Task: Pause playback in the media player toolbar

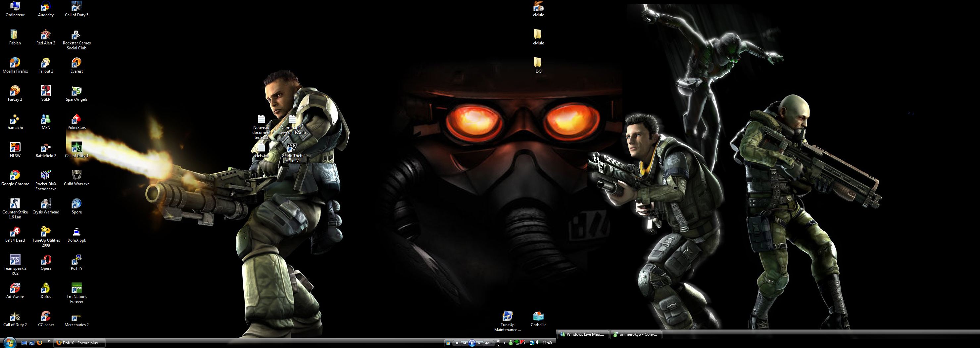Action: pos(472,343)
